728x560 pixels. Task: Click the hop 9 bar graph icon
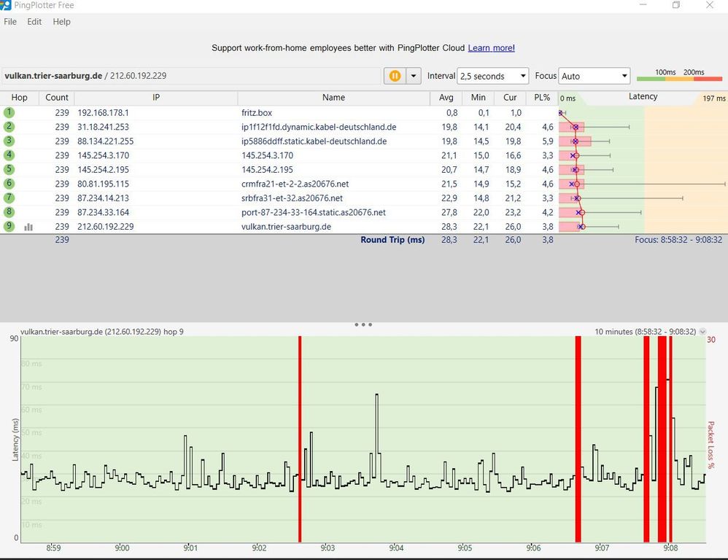(28, 227)
